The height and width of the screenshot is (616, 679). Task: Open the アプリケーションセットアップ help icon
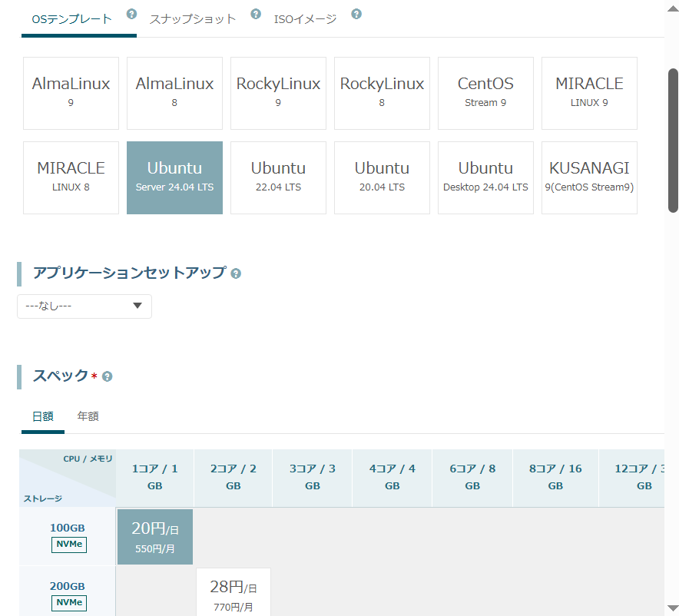tap(236, 273)
